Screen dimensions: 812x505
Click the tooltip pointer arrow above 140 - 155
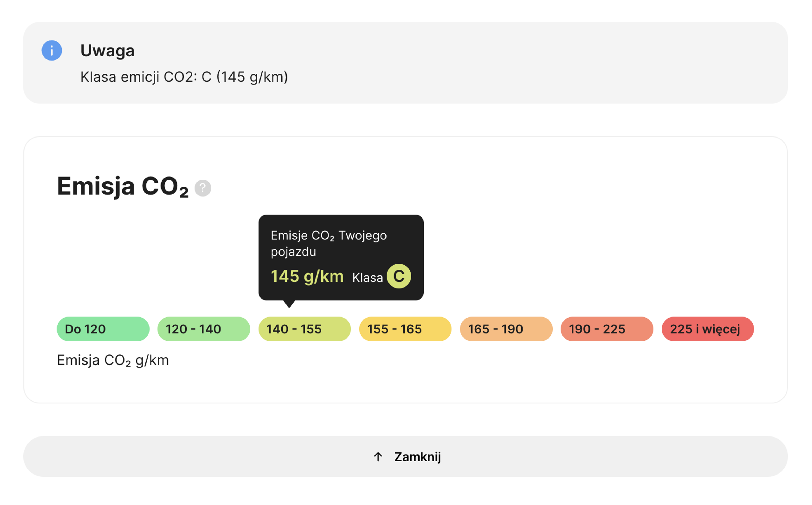click(x=289, y=304)
